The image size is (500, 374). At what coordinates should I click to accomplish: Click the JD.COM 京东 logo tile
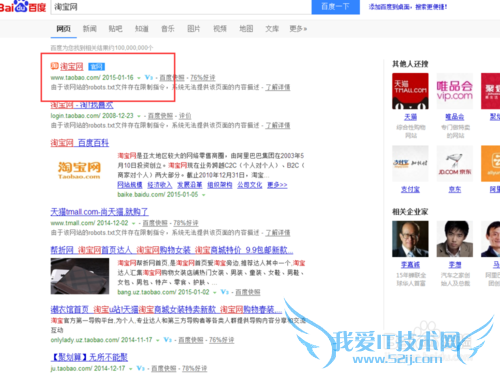tap(455, 164)
